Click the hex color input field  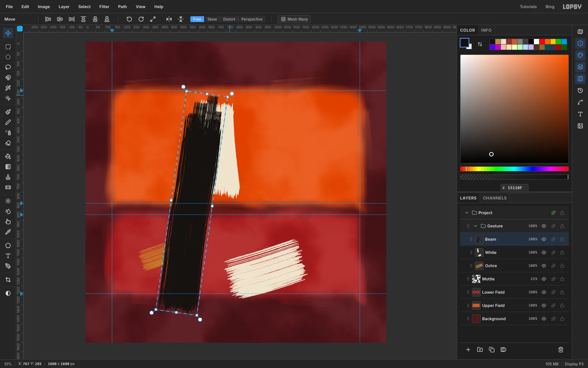coord(514,188)
